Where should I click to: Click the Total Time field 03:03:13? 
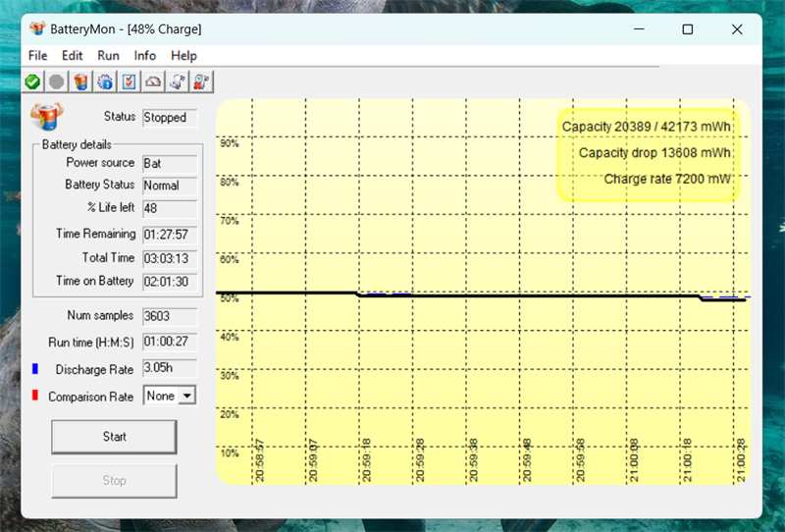click(170, 258)
